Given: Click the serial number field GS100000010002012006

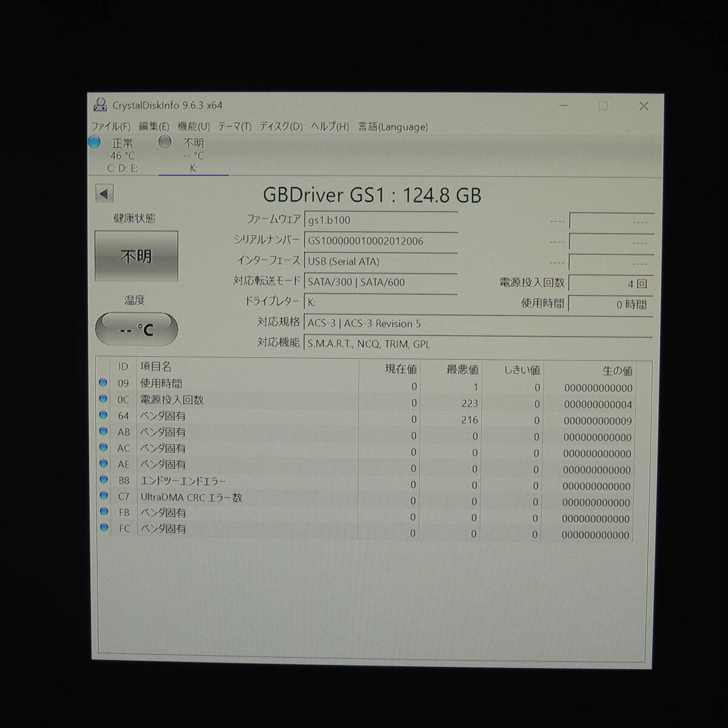Looking at the screenshot, I should [x=381, y=241].
